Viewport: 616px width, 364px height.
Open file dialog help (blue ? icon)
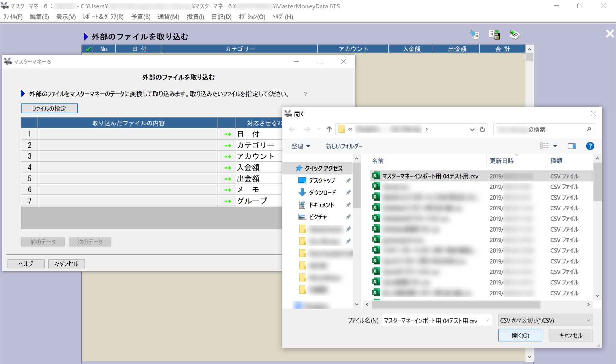[590, 146]
